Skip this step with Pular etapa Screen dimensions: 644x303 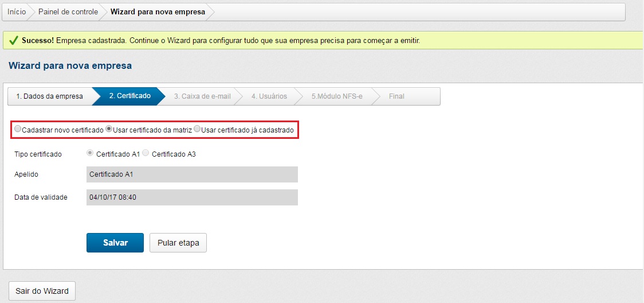click(178, 243)
